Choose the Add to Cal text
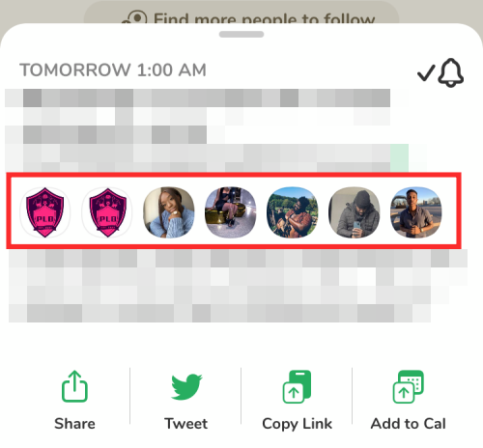Image resolution: width=483 pixels, height=448 pixels. [408, 424]
